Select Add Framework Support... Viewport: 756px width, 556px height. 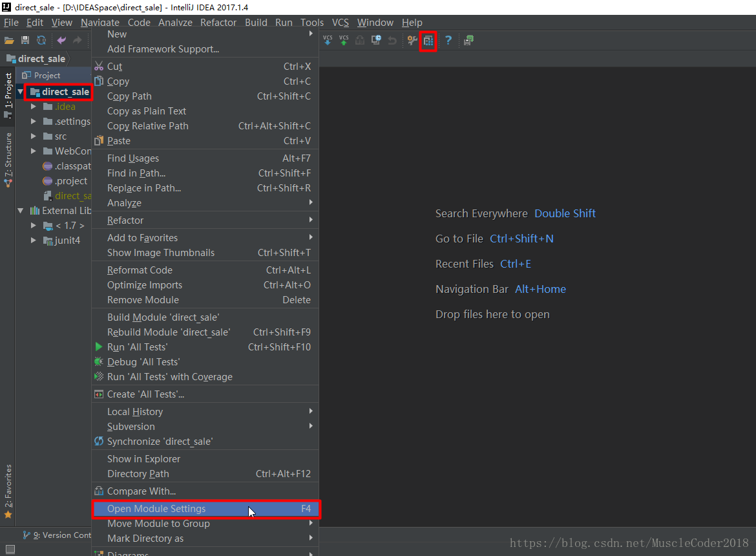click(205, 48)
